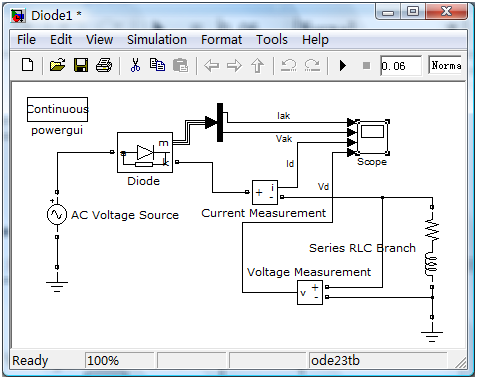The image size is (477, 379).
Task: Select the Series RLC Branch resistor-inductor block
Action: [x=432, y=247]
